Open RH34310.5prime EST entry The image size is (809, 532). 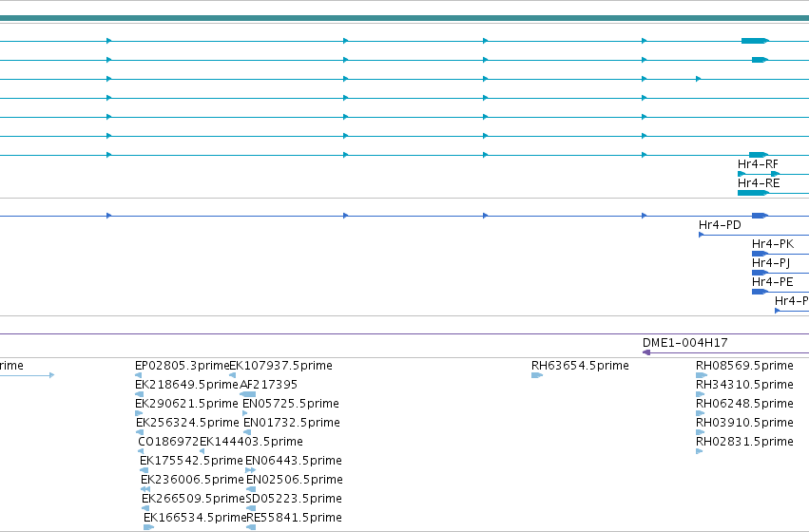pos(744,385)
